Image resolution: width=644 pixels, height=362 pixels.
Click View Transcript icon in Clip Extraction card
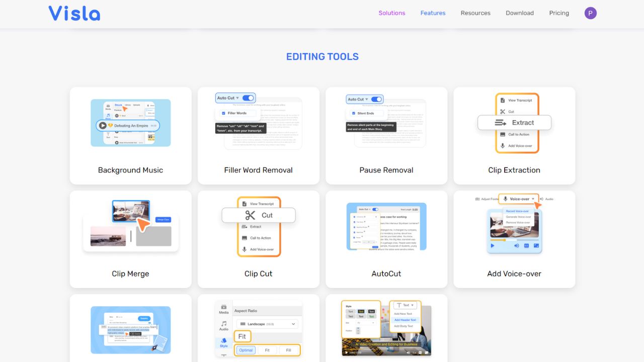[503, 100]
